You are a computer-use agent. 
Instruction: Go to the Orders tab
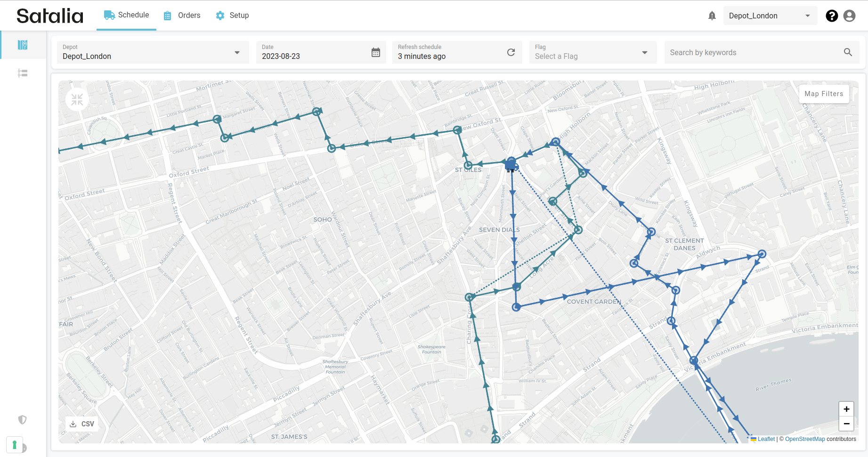pos(182,16)
